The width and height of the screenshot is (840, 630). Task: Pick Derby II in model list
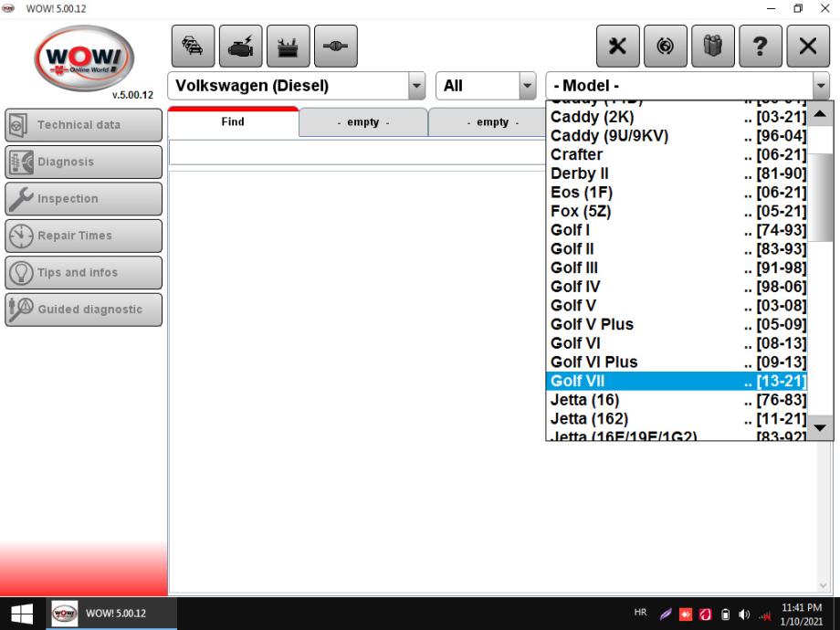[x=677, y=173]
